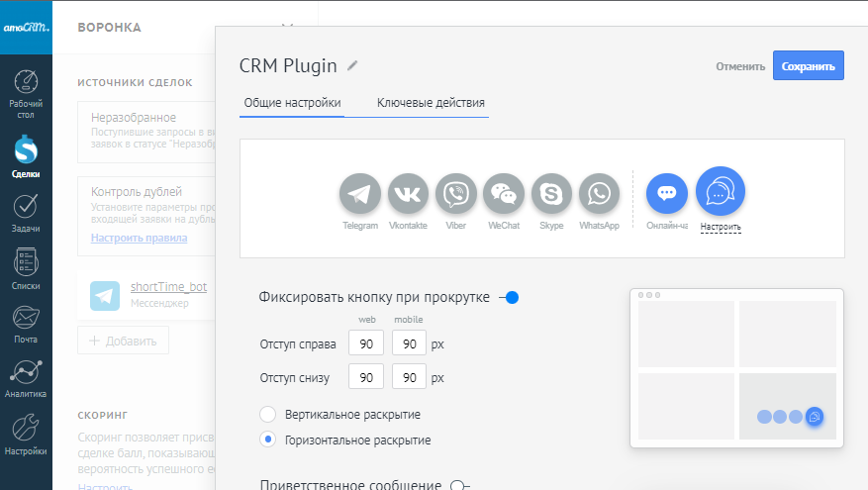Image resolution: width=868 pixels, height=490 pixels.
Task: Open Аналитика in the left sidebar
Action: [x=26, y=378]
